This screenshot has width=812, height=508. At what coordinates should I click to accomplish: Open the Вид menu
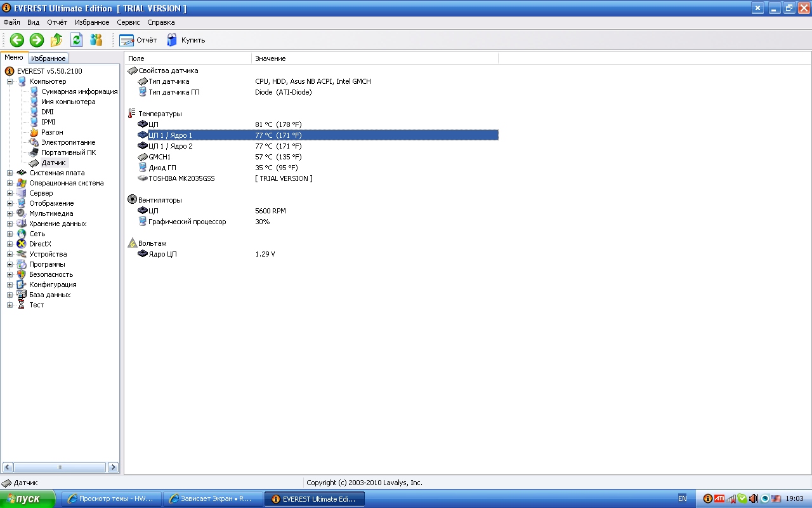click(x=34, y=22)
